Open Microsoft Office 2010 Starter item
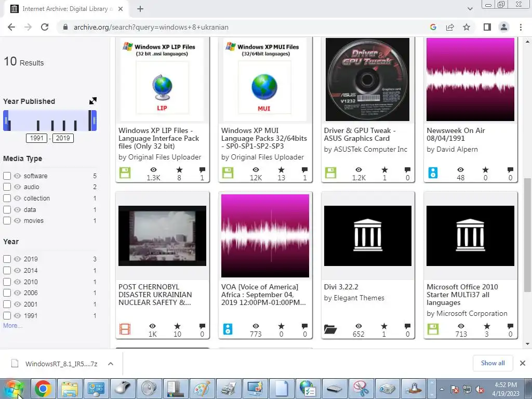This screenshot has height=399, width=532. tap(462, 295)
